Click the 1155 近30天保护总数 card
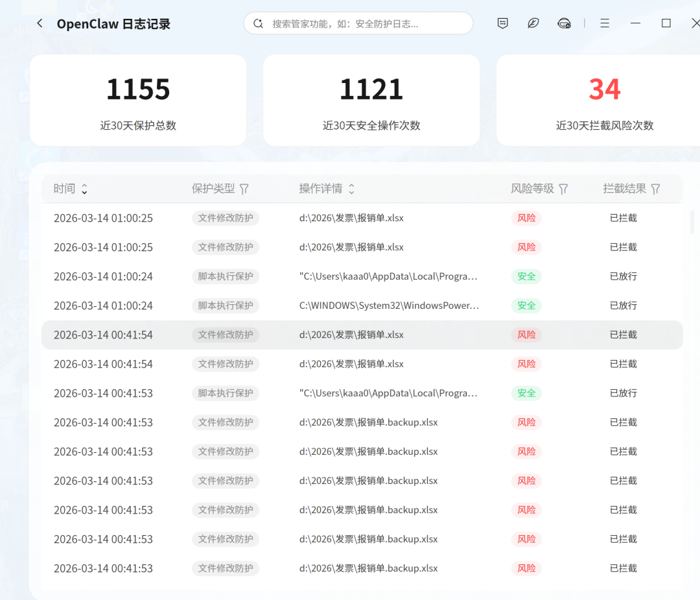This screenshot has width=700, height=600. click(x=138, y=100)
